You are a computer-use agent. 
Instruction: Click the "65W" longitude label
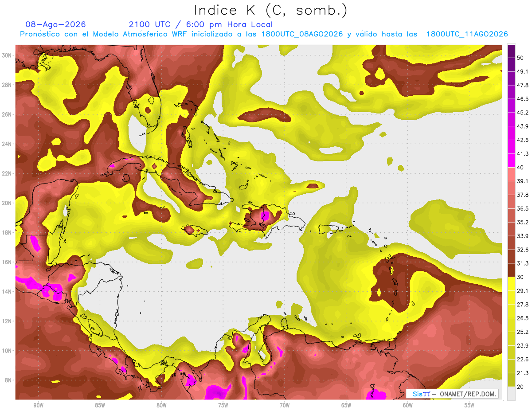coord(346,406)
